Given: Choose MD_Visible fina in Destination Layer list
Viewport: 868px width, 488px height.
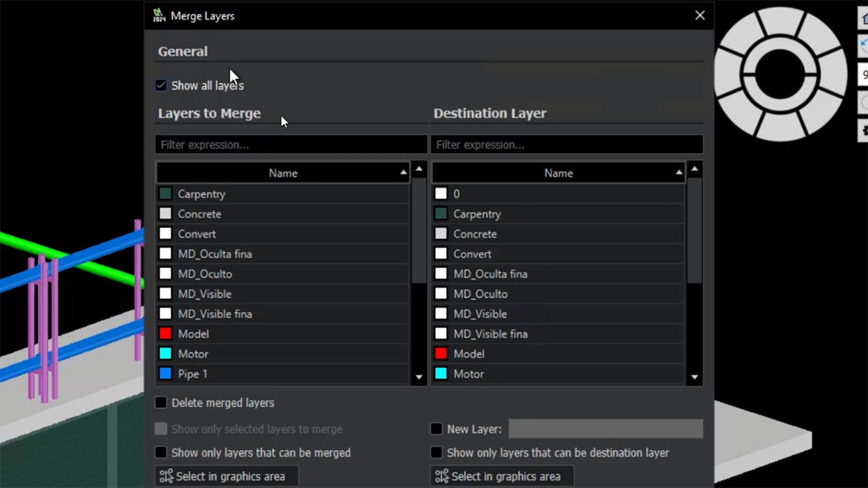Looking at the screenshot, I should 558,334.
